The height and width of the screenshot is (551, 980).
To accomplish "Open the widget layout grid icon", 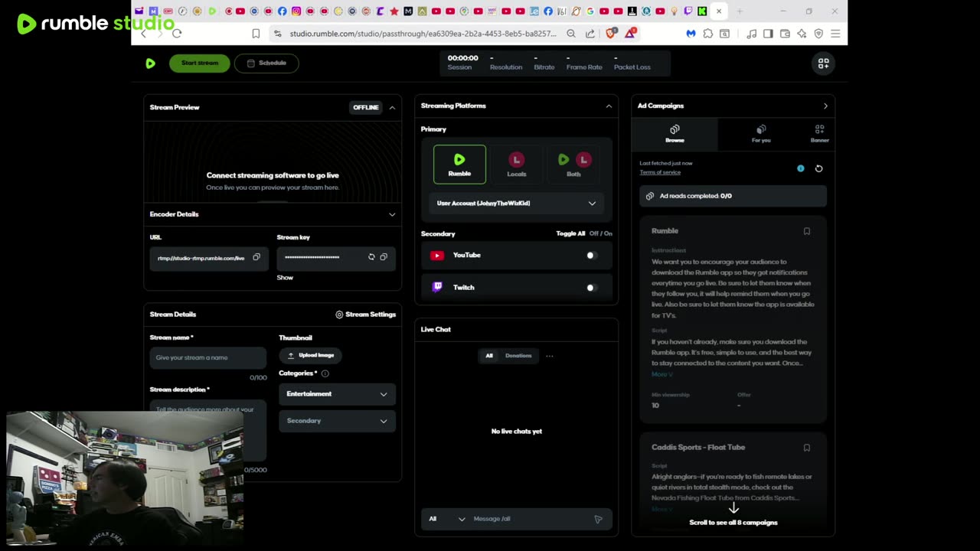I will click(x=823, y=64).
